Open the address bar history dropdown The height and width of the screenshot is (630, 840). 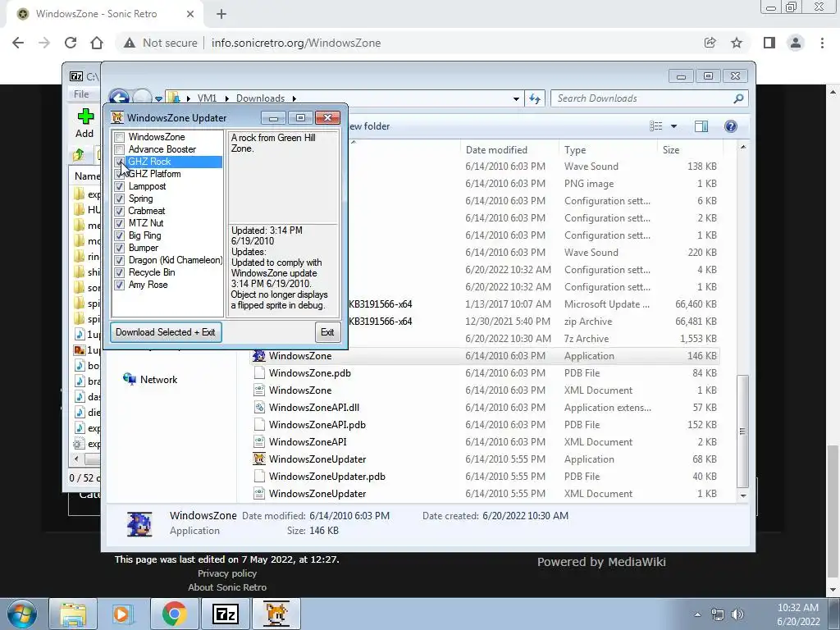pos(516,98)
